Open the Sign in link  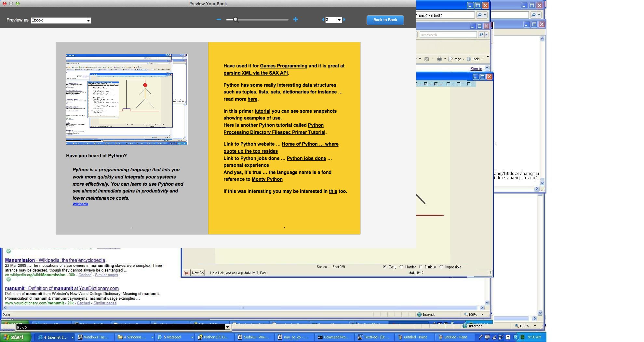pos(476,69)
